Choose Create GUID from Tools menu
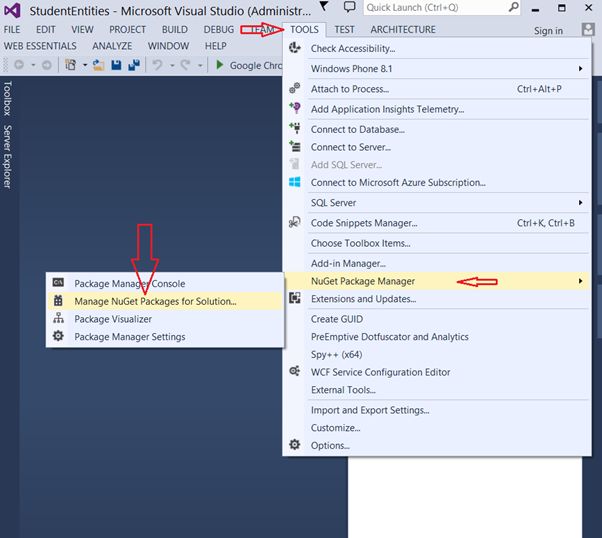The height and width of the screenshot is (538, 602). [437, 319]
